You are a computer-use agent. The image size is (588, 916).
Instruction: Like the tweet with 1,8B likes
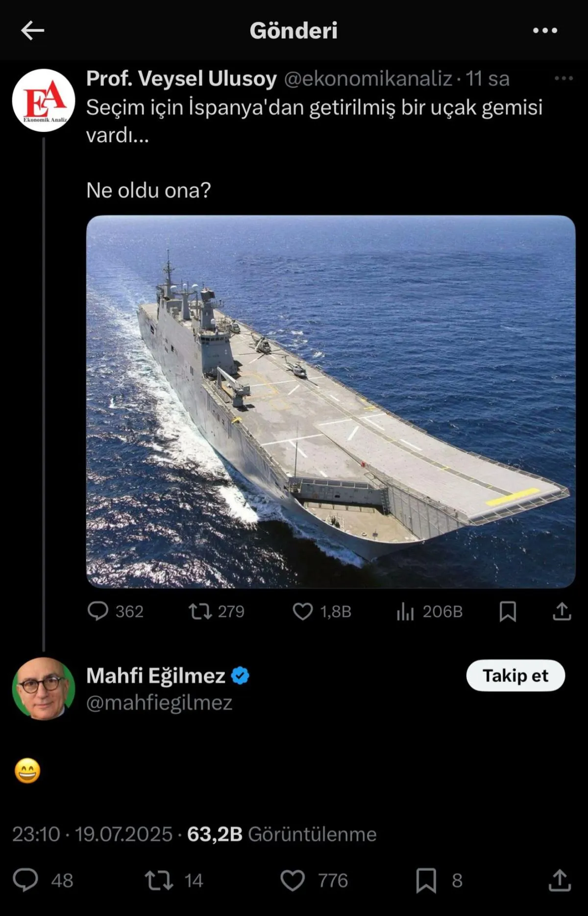point(303,611)
